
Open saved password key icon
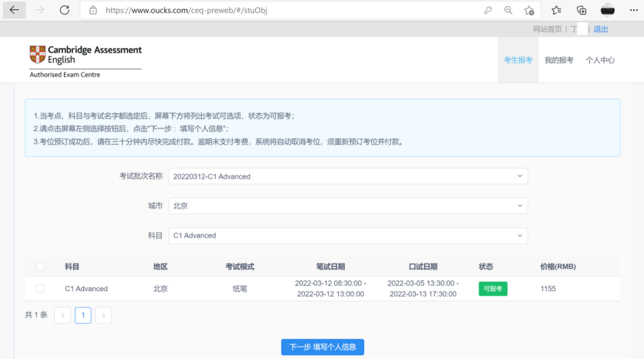pos(488,10)
